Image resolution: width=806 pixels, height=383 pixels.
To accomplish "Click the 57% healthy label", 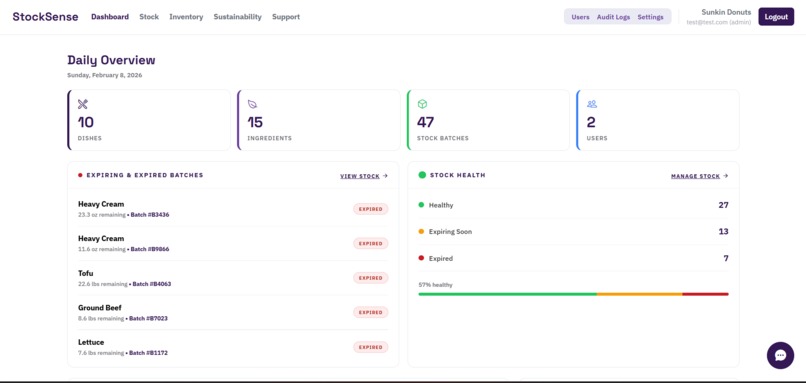I will coord(435,285).
